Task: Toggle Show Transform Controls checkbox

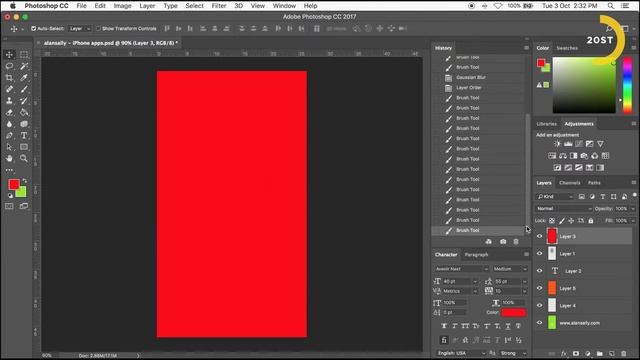Action: pos(98,29)
